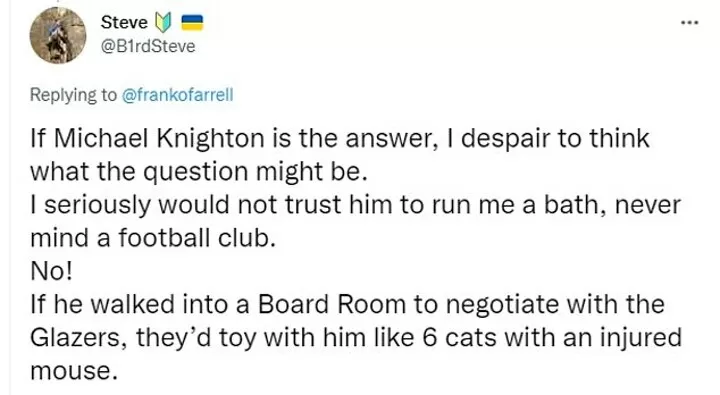Viewport: 720px width, 395px height.
Task: Click Steve's profile avatar picture
Action: 58,35
